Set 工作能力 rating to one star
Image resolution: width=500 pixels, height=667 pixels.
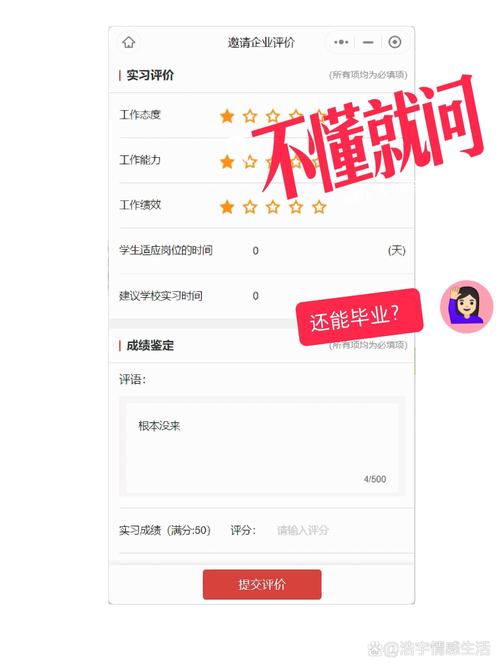pos(227,162)
